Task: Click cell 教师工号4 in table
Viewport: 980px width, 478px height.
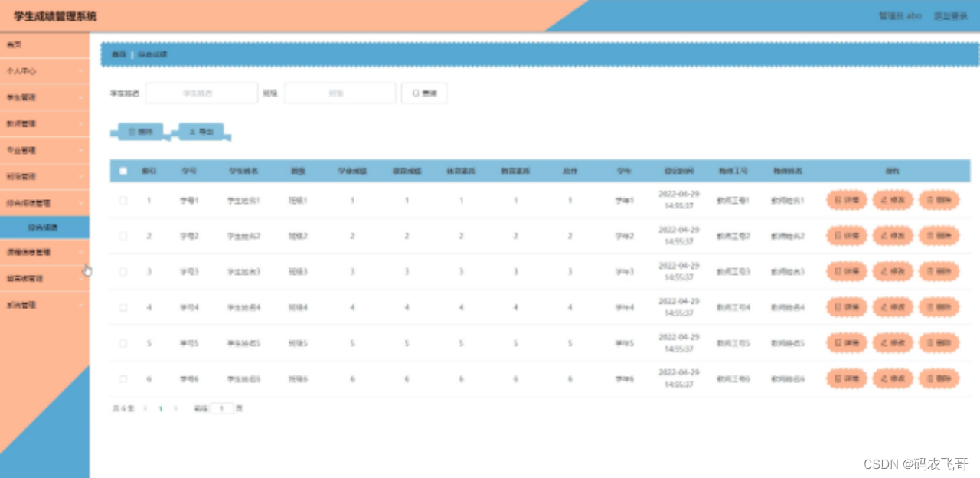Action: point(733,307)
